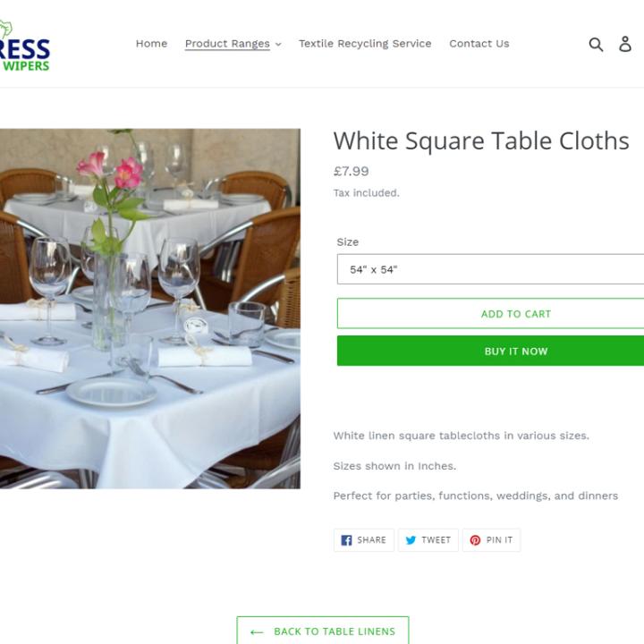This screenshot has width=644, height=644.
Task: Click the left arrow beside Back to Table Linens
Action: 257,632
